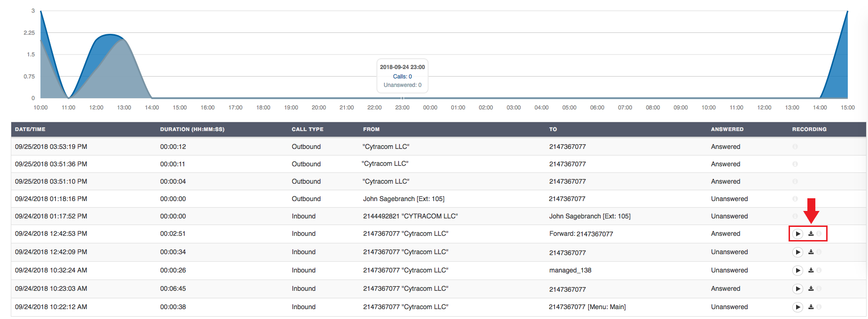Screen dimensions: 868x319
Task: Click John Sagebranch [Ext: 105] in the From column
Action: (404, 199)
